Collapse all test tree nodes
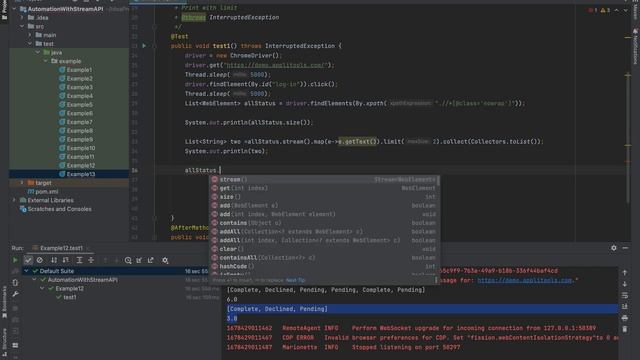This screenshot has width=640, height=360. click(91, 260)
